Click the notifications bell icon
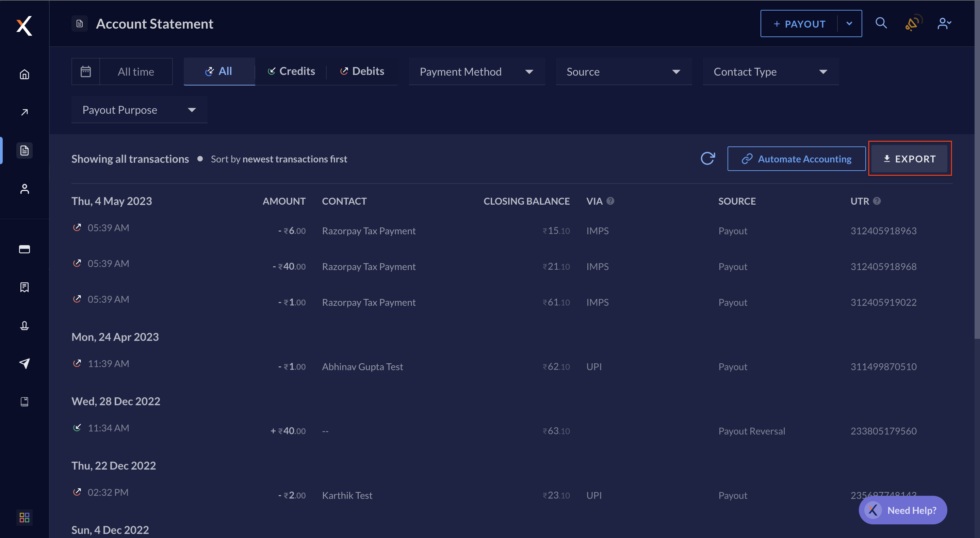 [x=913, y=23]
